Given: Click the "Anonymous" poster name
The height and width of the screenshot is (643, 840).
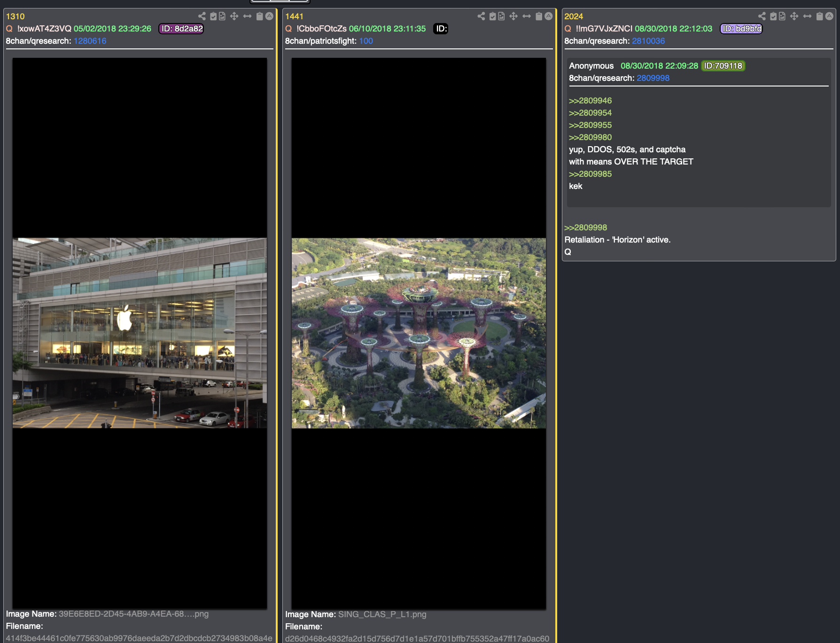Looking at the screenshot, I should [x=591, y=66].
